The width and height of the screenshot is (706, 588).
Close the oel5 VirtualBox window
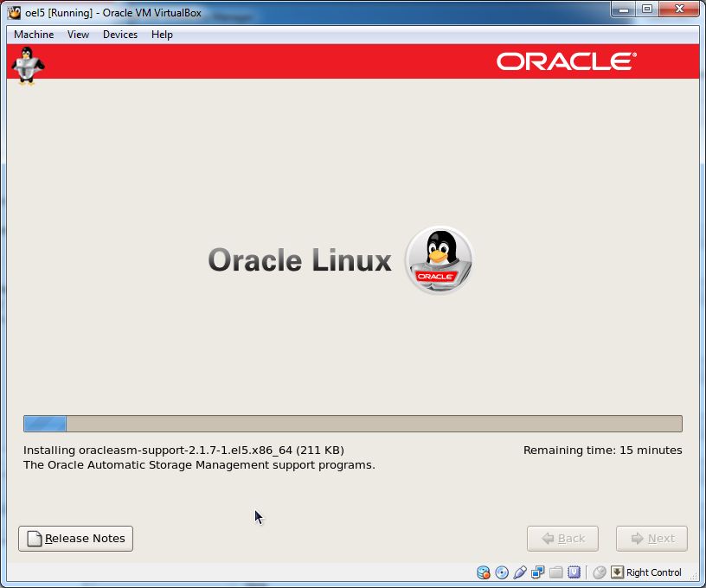[679, 9]
